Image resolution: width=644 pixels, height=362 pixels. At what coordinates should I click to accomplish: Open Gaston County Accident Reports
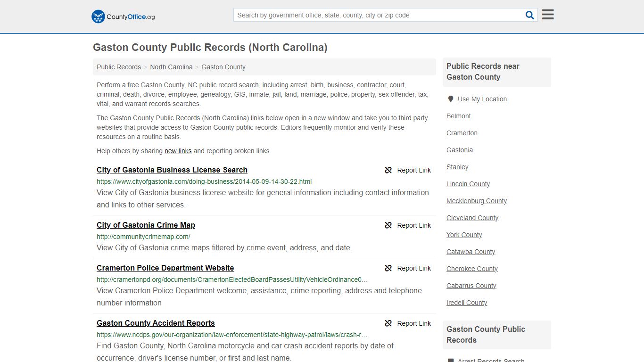click(x=156, y=323)
